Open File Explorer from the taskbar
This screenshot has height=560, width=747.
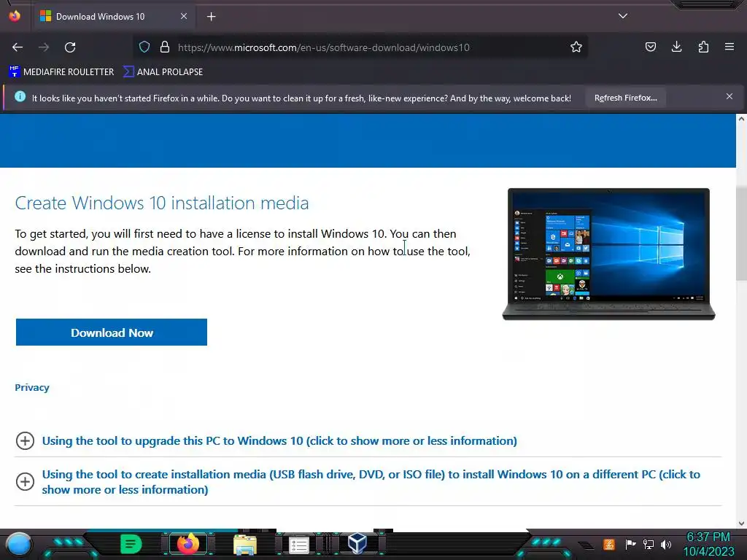[x=245, y=545]
